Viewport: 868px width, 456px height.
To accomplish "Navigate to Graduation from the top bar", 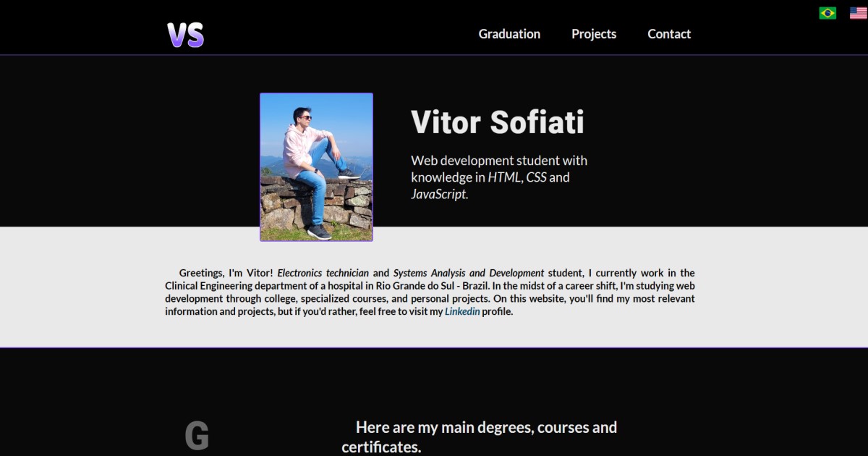I will coord(509,34).
